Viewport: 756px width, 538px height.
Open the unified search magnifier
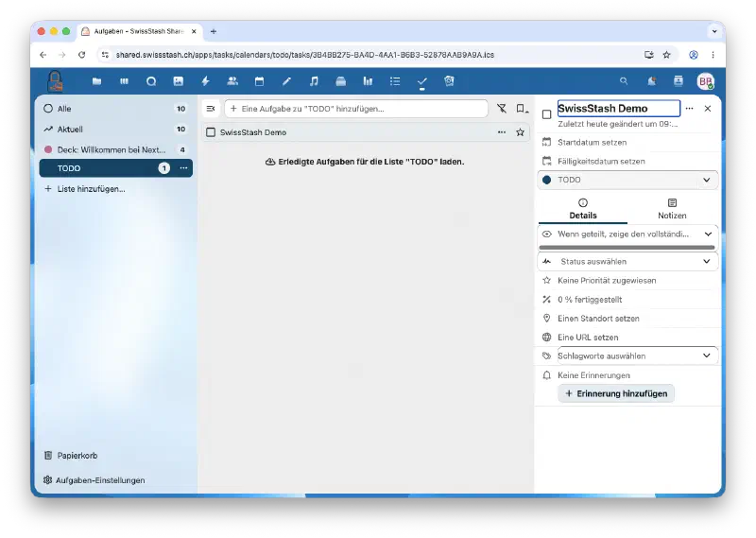click(x=624, y=81)
